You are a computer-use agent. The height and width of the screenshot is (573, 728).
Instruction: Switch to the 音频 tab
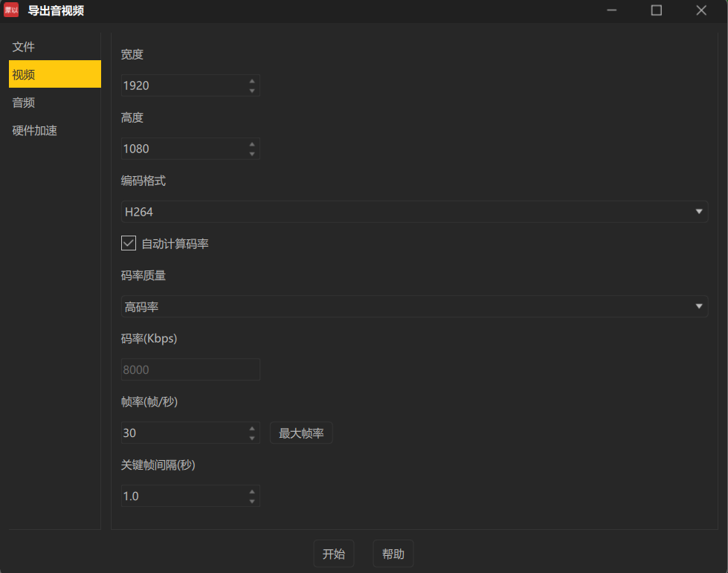[x=55, y=102]
